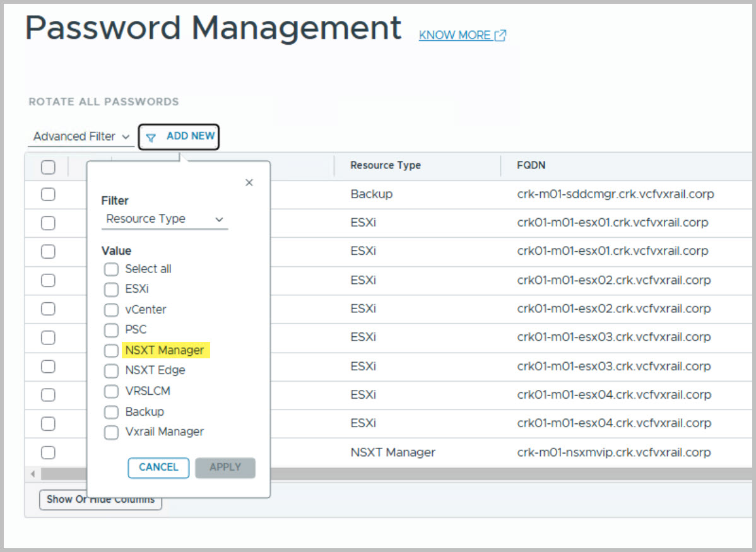
Task: Click the filter funnel icon beside ADD NEW
Action: [x=151, y=138]
